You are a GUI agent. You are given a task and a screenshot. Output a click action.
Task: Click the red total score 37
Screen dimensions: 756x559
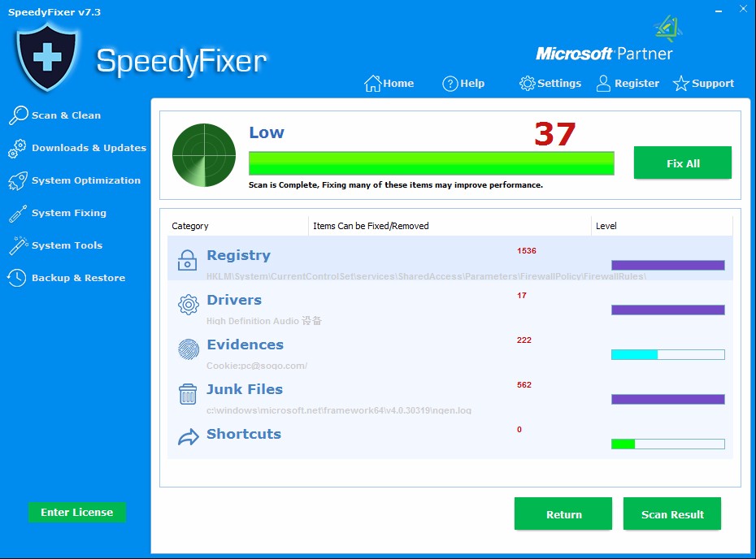(555, 134)
